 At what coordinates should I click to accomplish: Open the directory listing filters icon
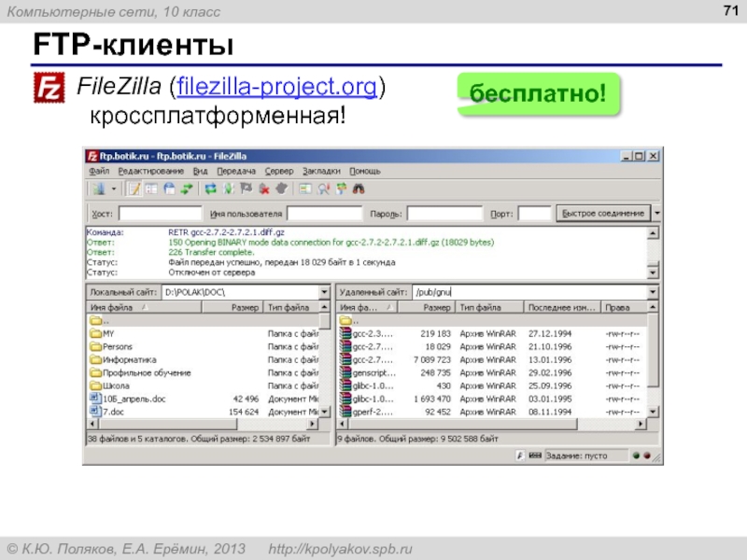(305, 189)
